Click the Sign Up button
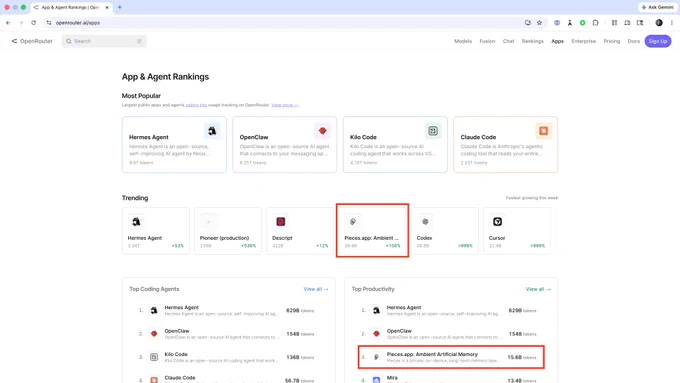The width and height of the screenshot is (680, 383). pos(657,41)
